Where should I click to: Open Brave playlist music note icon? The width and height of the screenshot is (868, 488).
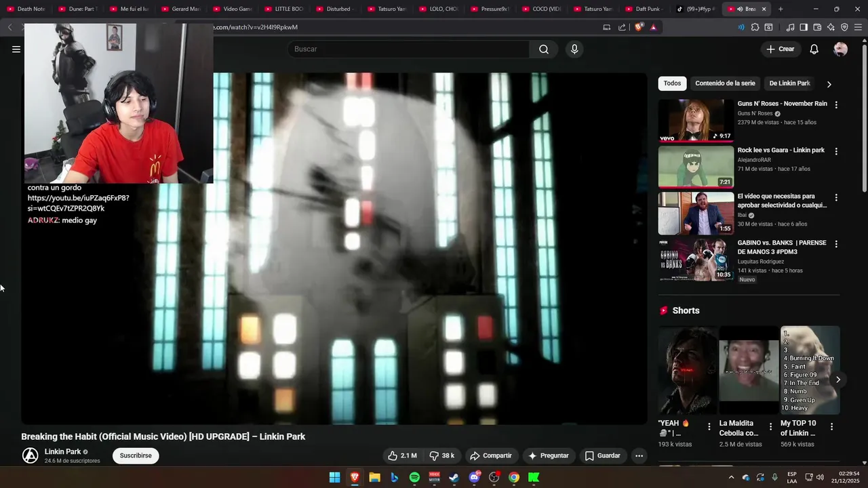pyautogui.click(x=790, y=27)
